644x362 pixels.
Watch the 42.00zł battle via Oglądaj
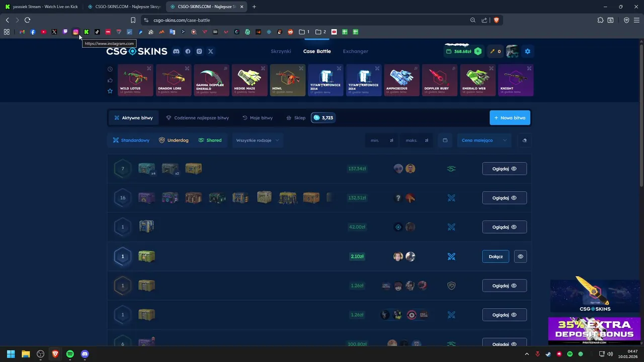click(505, 227)
